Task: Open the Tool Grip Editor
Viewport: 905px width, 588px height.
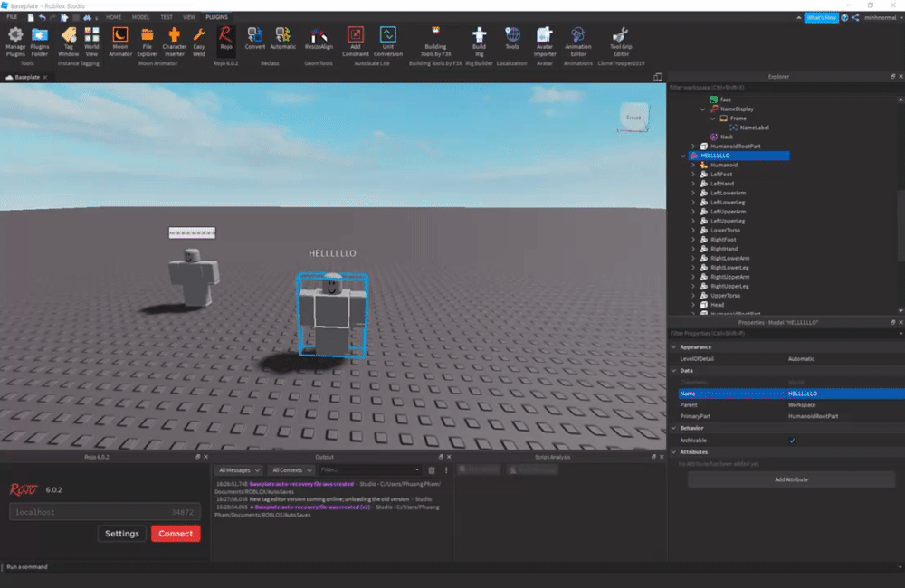Action: pos(621,42)
